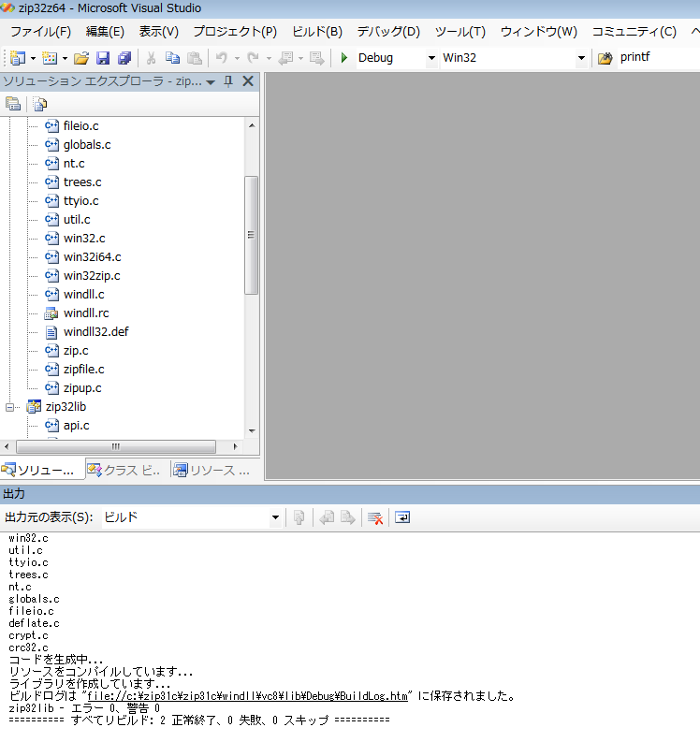Click the Cut scissors icon
The width and height of the screenshot is (700, 742).
(x=151, y=58)
